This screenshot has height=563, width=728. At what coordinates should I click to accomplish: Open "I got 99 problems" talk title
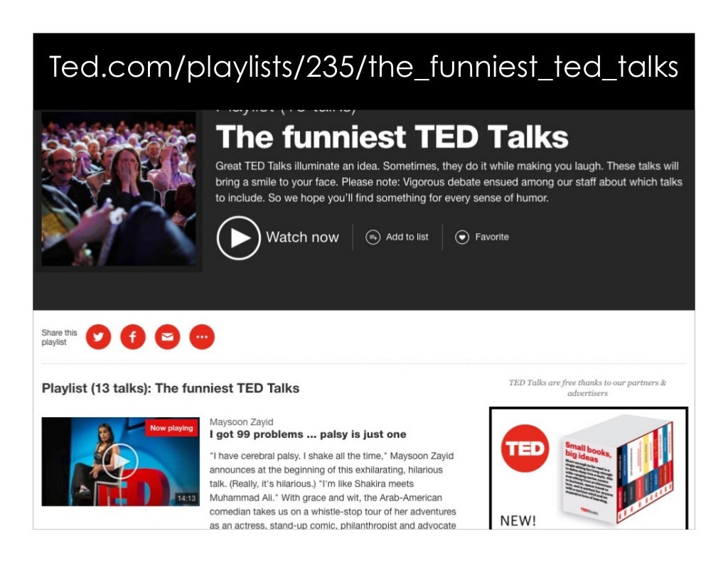point(308,434)
